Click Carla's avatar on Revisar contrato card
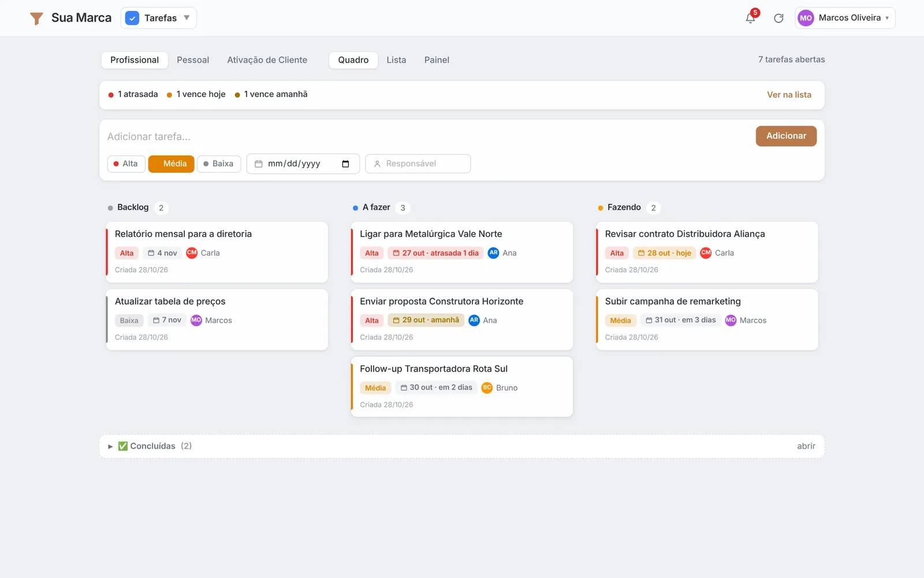This screenshot has height=578, width=924. [x=706, y=253]
